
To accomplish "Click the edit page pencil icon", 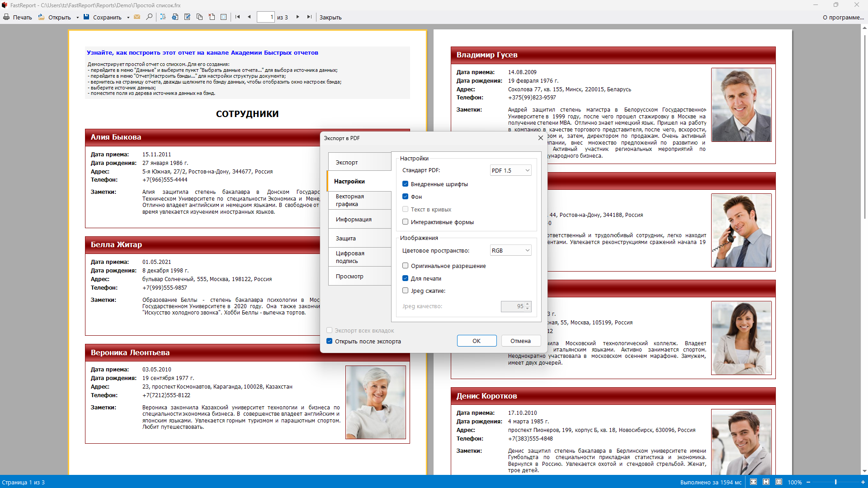I will pos(187,17).
